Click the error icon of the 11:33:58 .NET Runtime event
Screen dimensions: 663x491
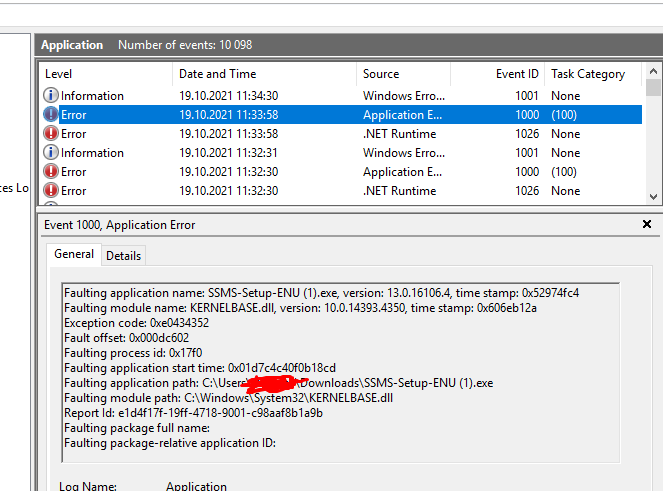coord(51,134)
